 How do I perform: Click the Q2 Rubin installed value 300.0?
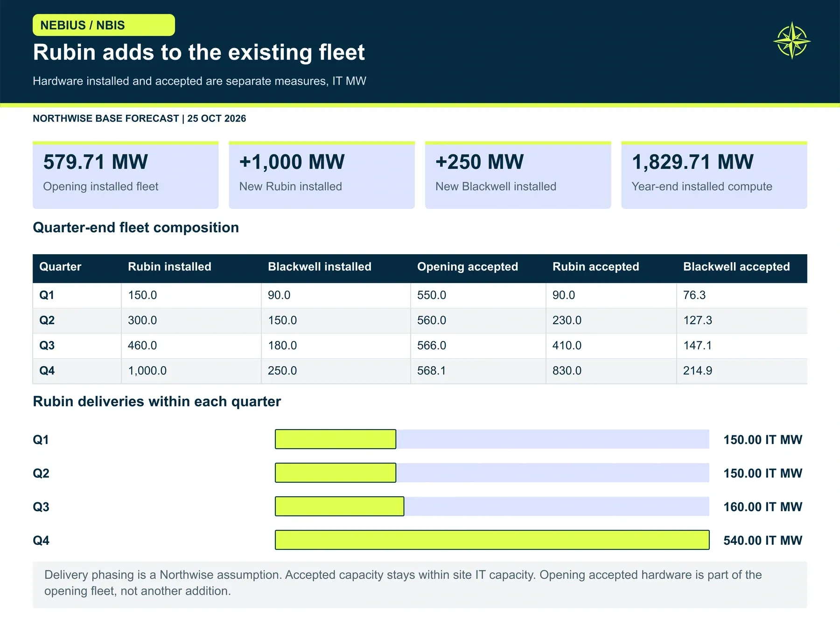tap(142, 320)
